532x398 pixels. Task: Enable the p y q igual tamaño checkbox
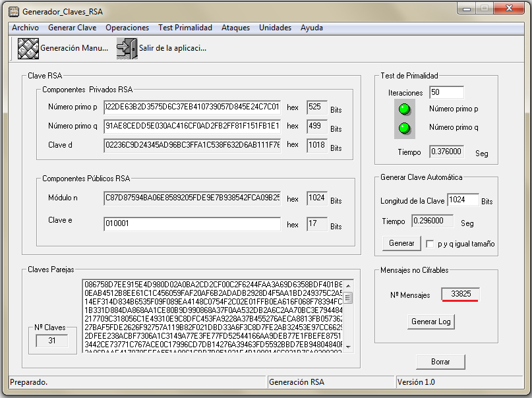pos(430,244)
